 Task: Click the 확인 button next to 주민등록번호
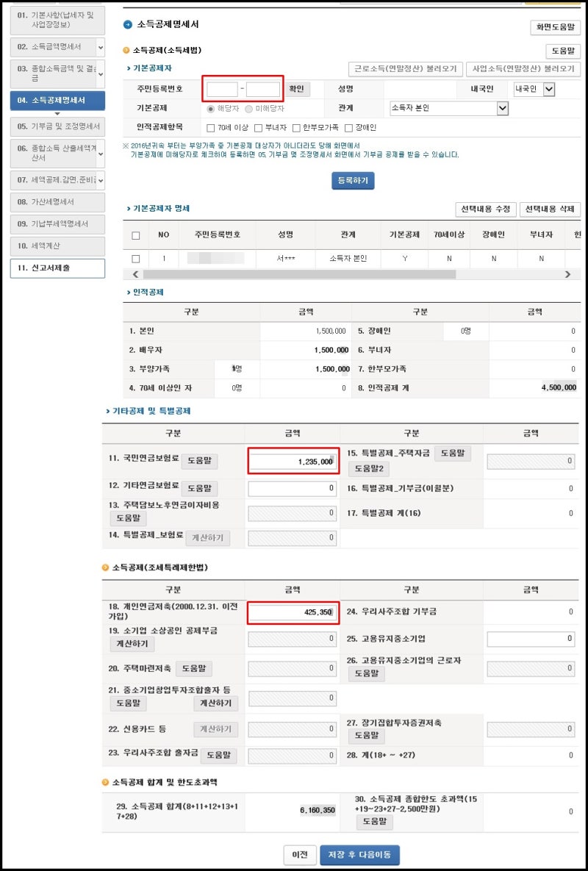pos(298,90)
